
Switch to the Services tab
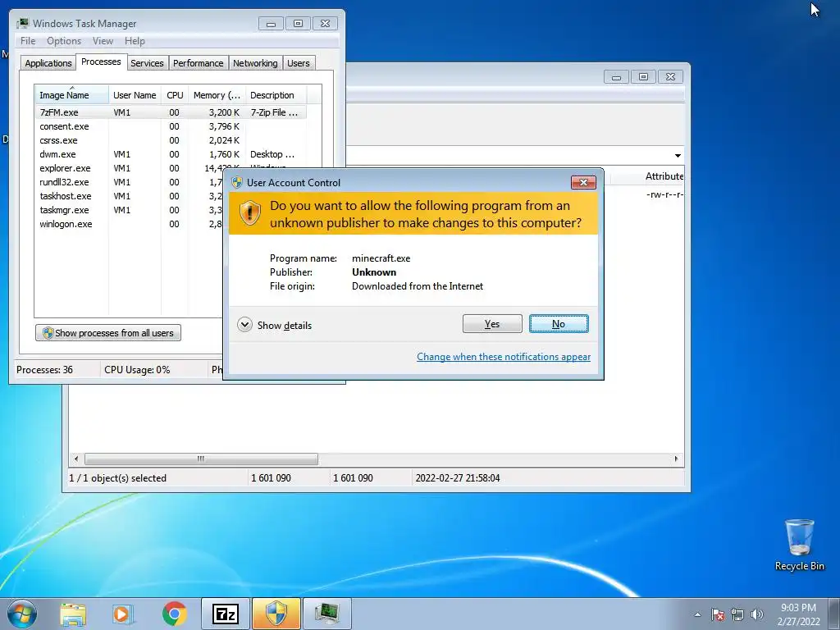point(147,63)
